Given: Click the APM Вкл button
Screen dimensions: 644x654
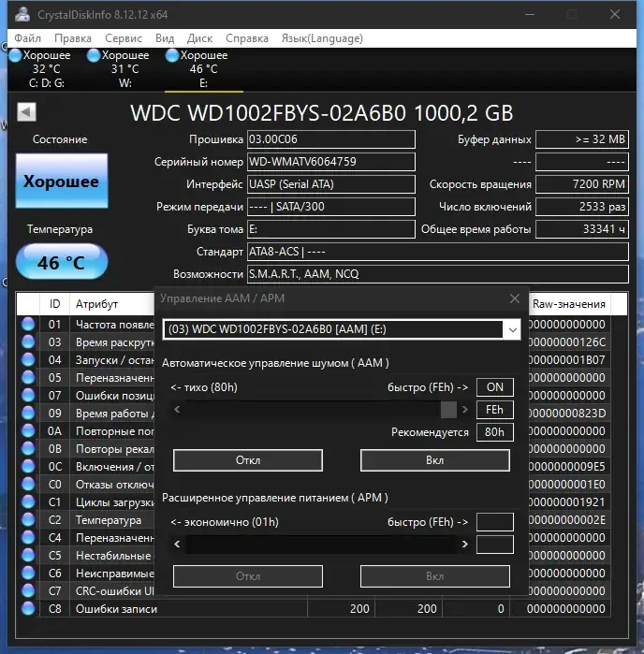Looking at the screenshot, I should pos(435,576).
